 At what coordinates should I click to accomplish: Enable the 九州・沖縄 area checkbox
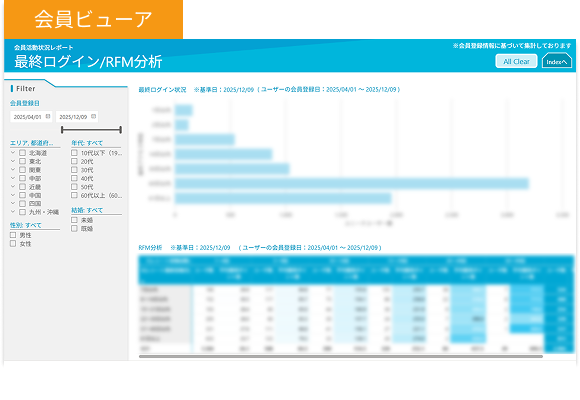22,212
